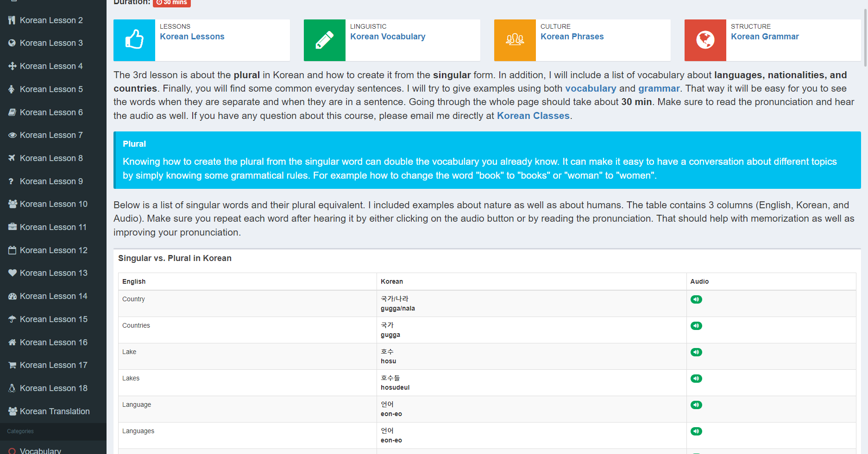This screenshot has width=868, height=454.
Task: Click the utensils icon beside Korean Lesson 2
Action: 12,20
